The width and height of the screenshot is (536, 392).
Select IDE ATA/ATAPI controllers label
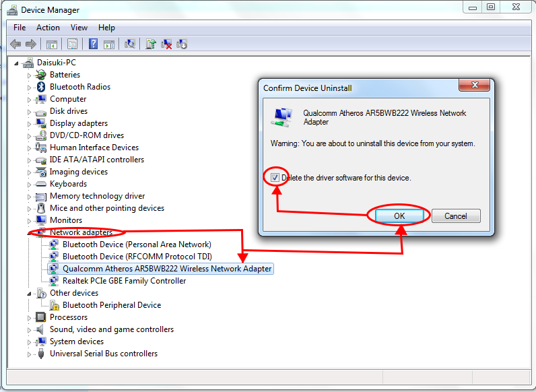point(97,160)
